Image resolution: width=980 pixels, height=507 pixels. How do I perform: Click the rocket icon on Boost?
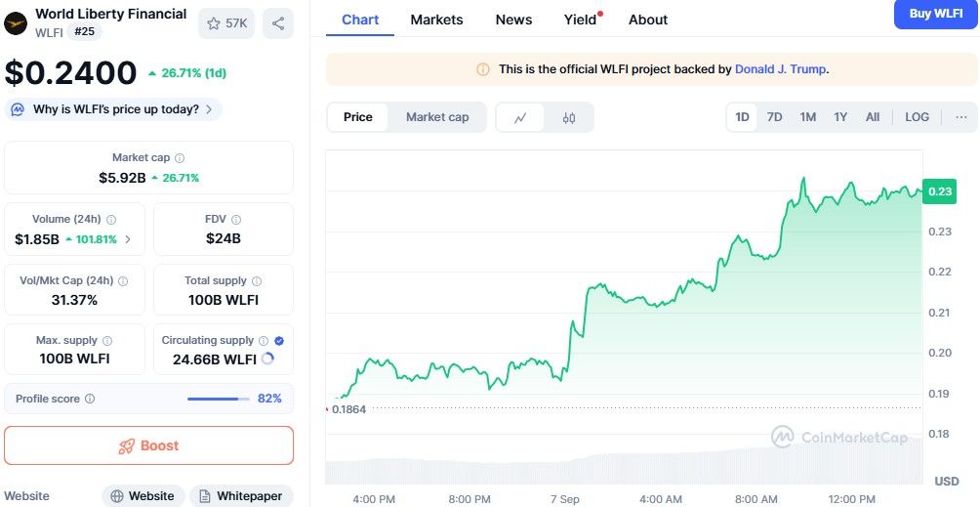(x=127, y=445)
